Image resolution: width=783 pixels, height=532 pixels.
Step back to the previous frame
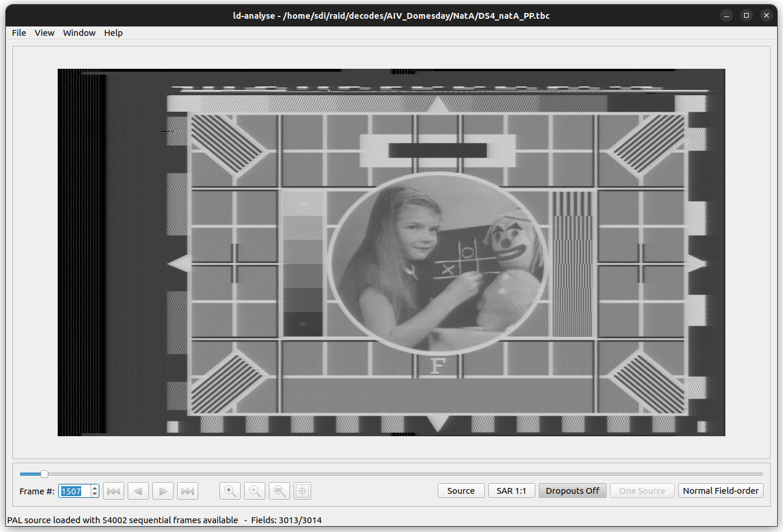pyautogui.click(x=138, y=491)
